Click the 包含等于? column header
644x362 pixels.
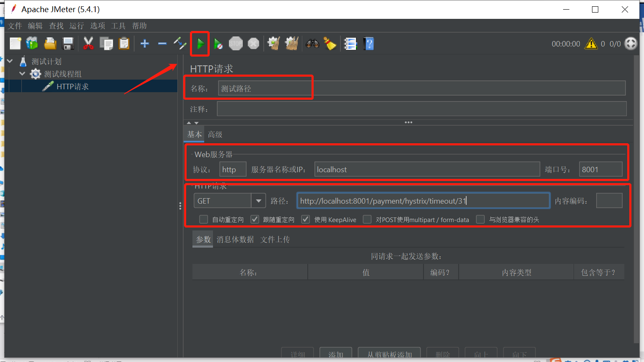click(599, 272)
